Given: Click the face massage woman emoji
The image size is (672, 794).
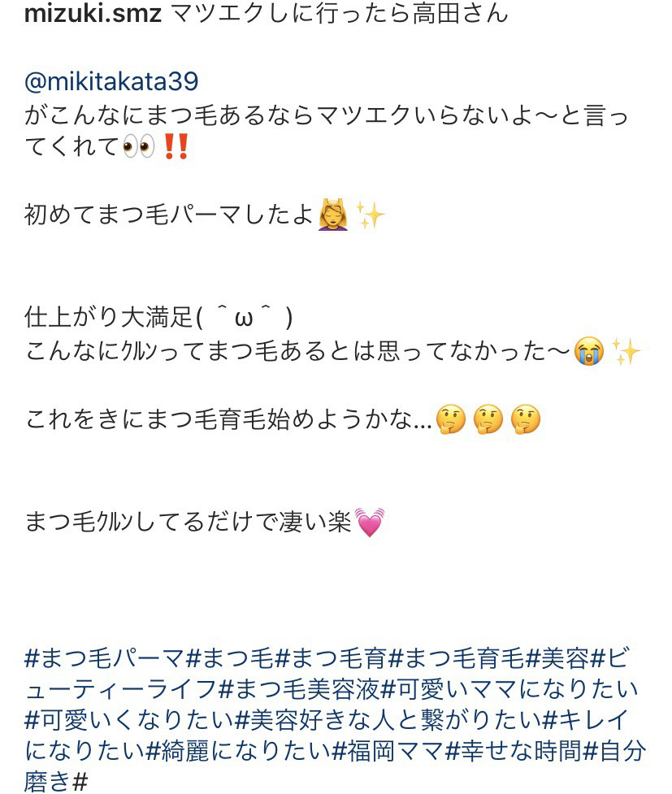Looking at the screenshot, I should click(332, 215).
